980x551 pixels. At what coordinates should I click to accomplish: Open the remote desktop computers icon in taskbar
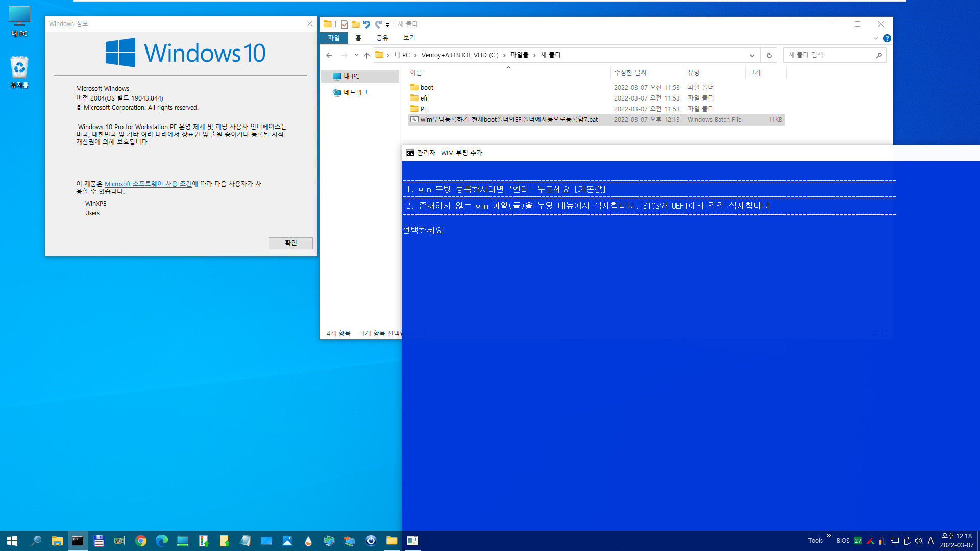(350, 541)
